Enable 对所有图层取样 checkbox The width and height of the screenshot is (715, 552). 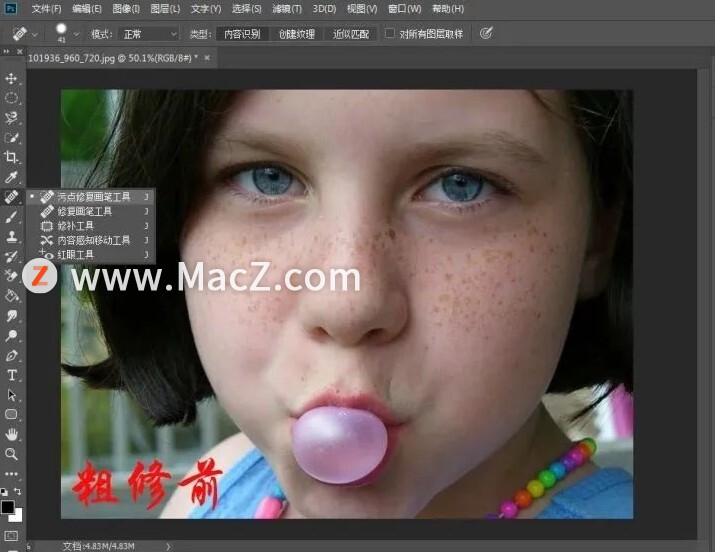(x=390, y=33)
